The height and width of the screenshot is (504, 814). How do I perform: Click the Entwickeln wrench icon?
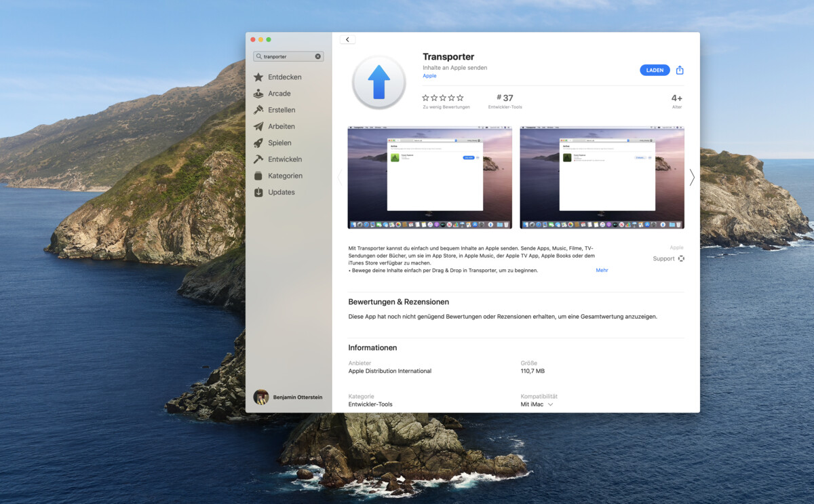[260, 159]
